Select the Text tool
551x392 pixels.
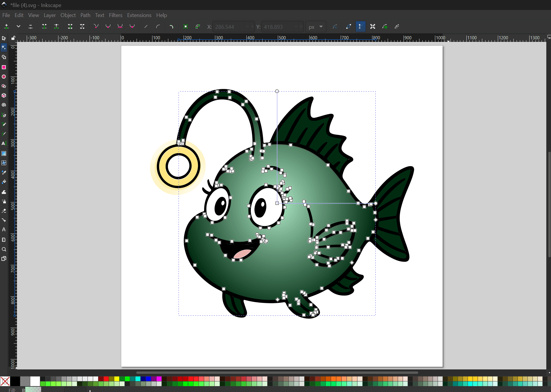[4, 143]
